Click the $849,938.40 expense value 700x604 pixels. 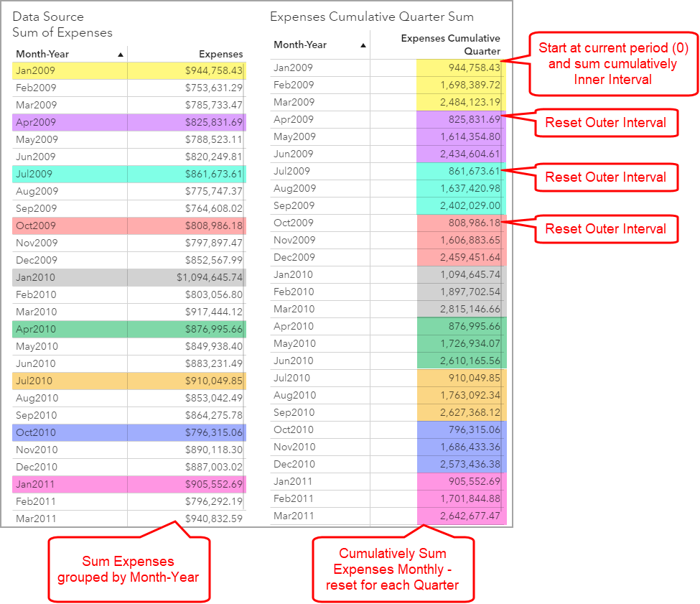point(214,346)
